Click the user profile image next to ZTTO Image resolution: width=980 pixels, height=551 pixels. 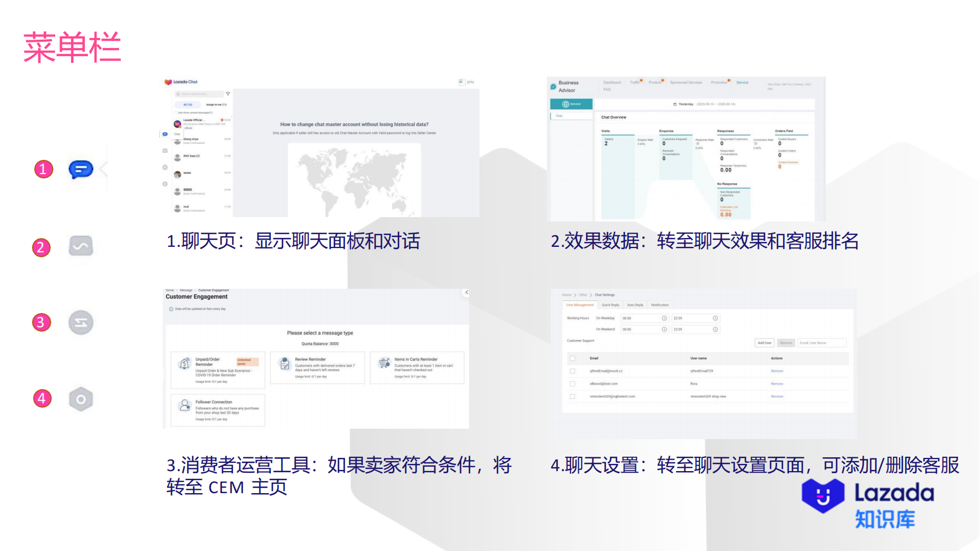tap(461, 82)
